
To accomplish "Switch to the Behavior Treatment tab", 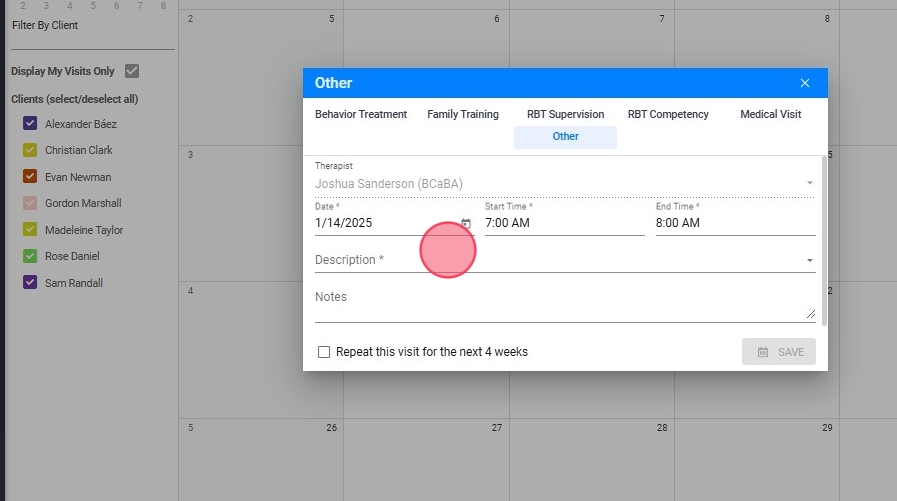I will tap(361, 114).
